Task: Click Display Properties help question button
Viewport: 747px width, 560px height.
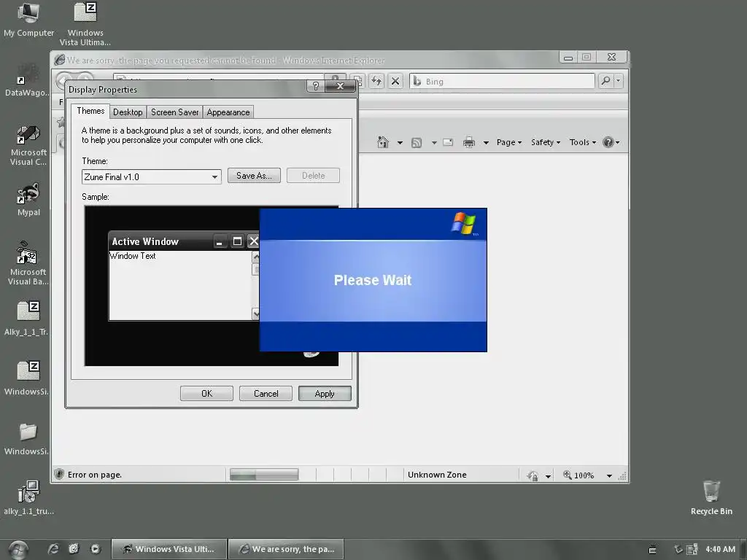Action: [x=315, y=86]
